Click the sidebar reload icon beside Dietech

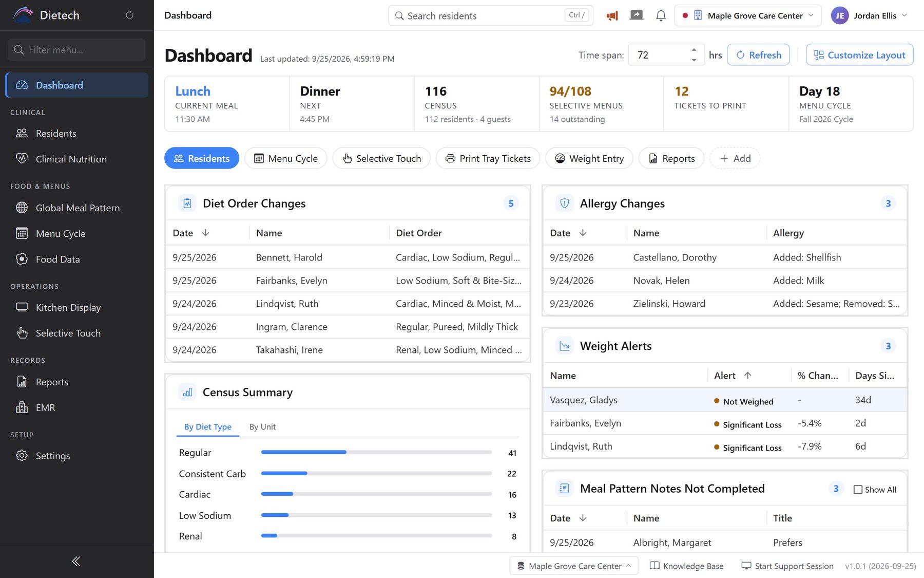pos(129,15)
